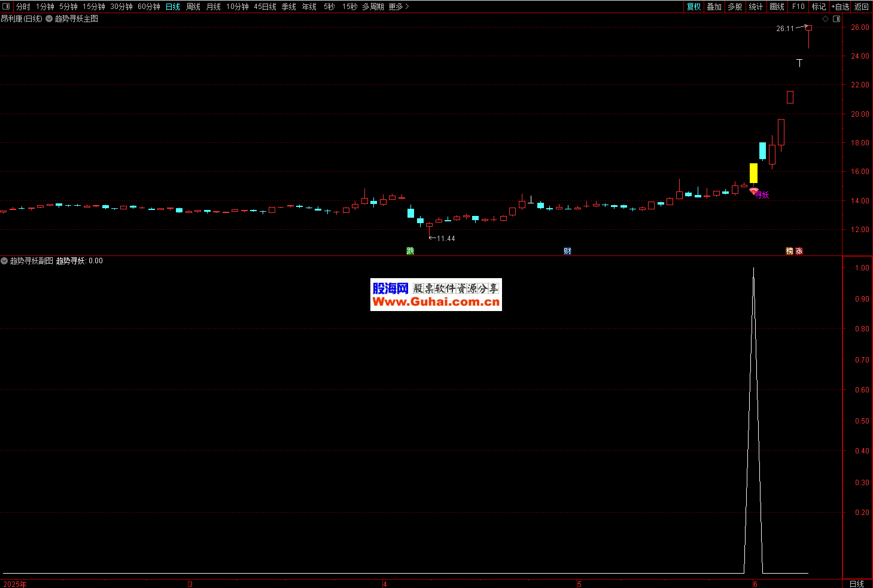The image size is (873, 588).
Task: Click the month 5 axis marker
Action: tap(579, 584)
